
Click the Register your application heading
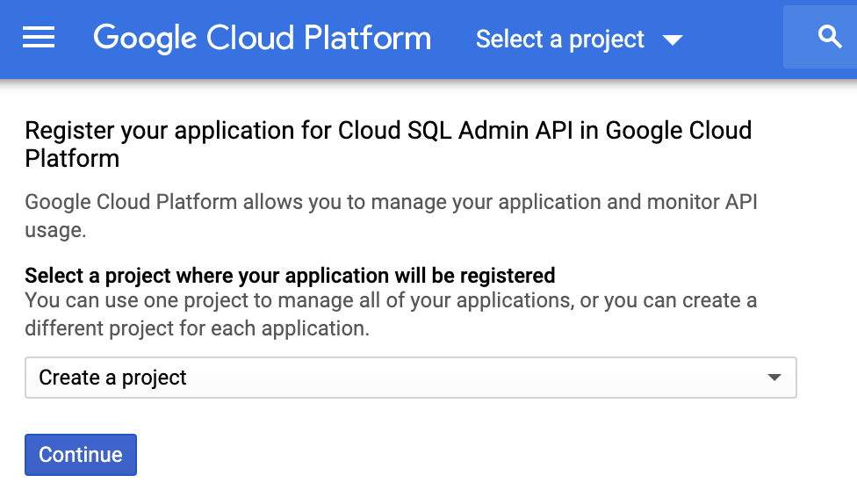point(388,144)
